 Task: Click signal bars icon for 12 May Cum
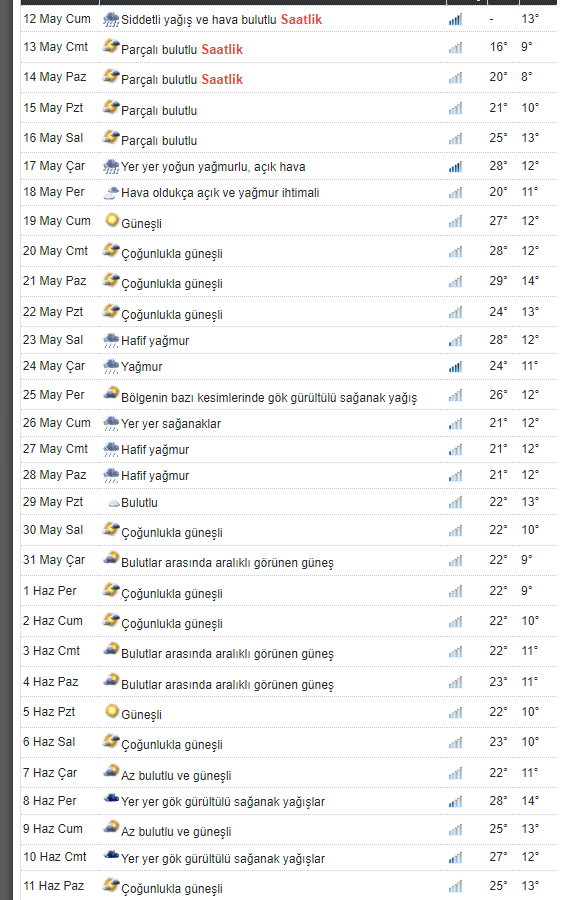[x=456, y=20]
